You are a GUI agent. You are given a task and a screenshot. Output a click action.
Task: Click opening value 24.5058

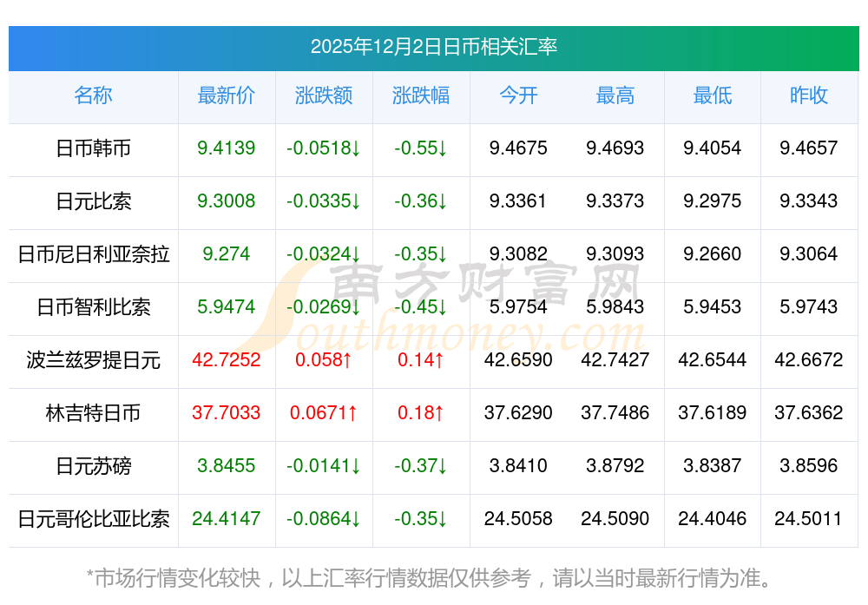518,519
